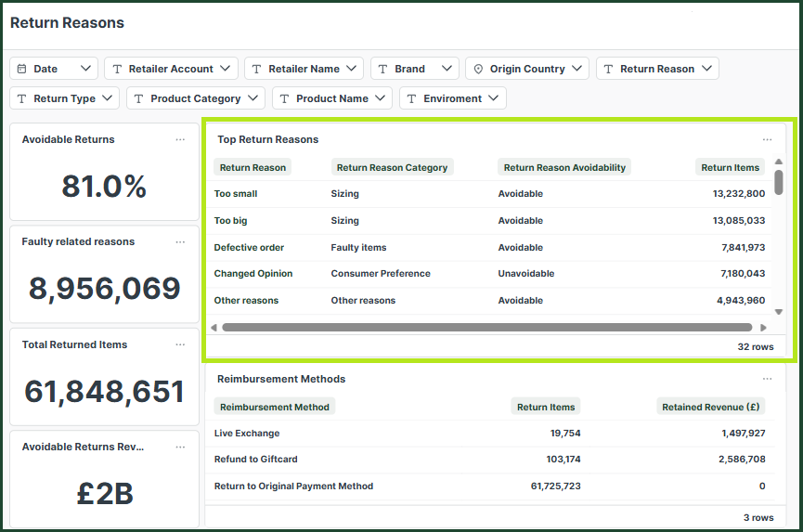Select the £2B revenue value
803x532 pixels.
pos(105,494)
